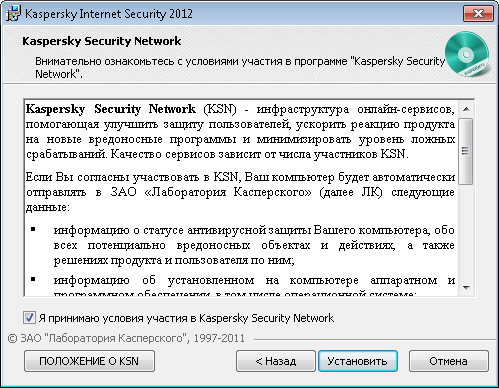
Task: Click the green Kaspersky CD disc icon
Action: point(467,54)
